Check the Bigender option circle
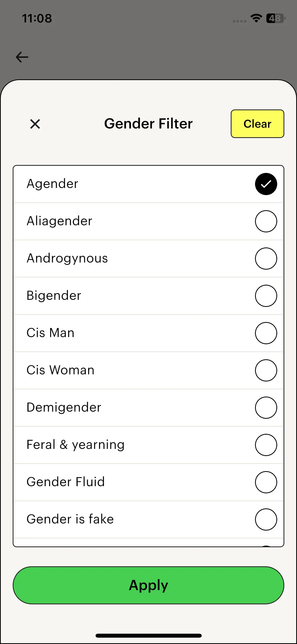 [x=266, y=296]
